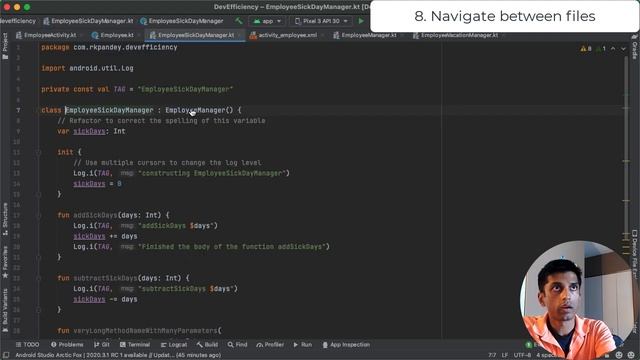640x360 pixels.
Task: Collapse the subtractSickDays function fold marker
Action: (x=38, y=278)
